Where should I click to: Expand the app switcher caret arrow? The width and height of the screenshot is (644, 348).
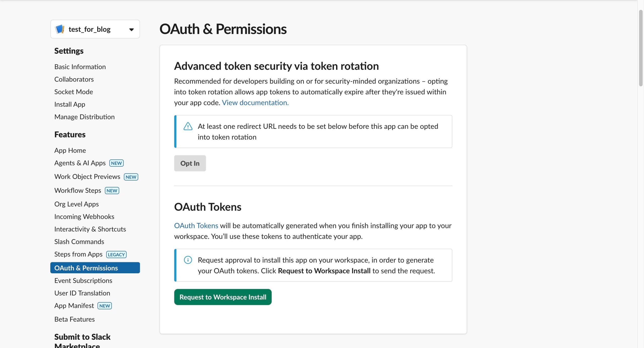[131, 30]
